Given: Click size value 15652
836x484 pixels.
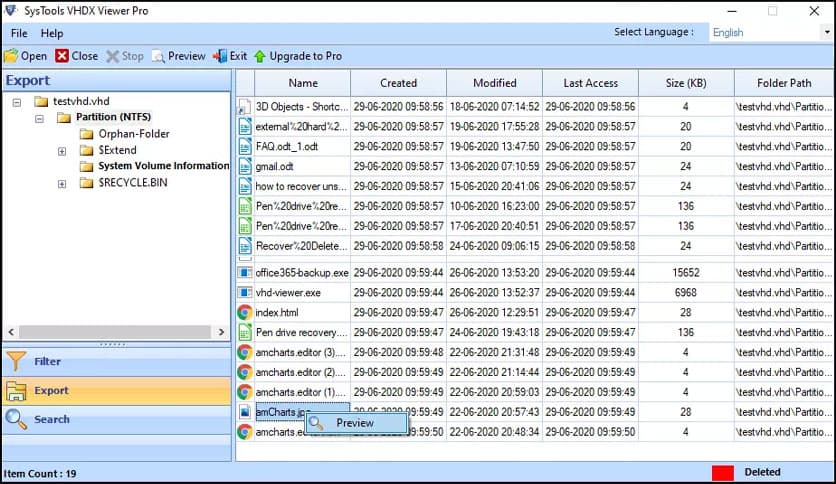Looking at the screenshot, I should click(686, 273).
